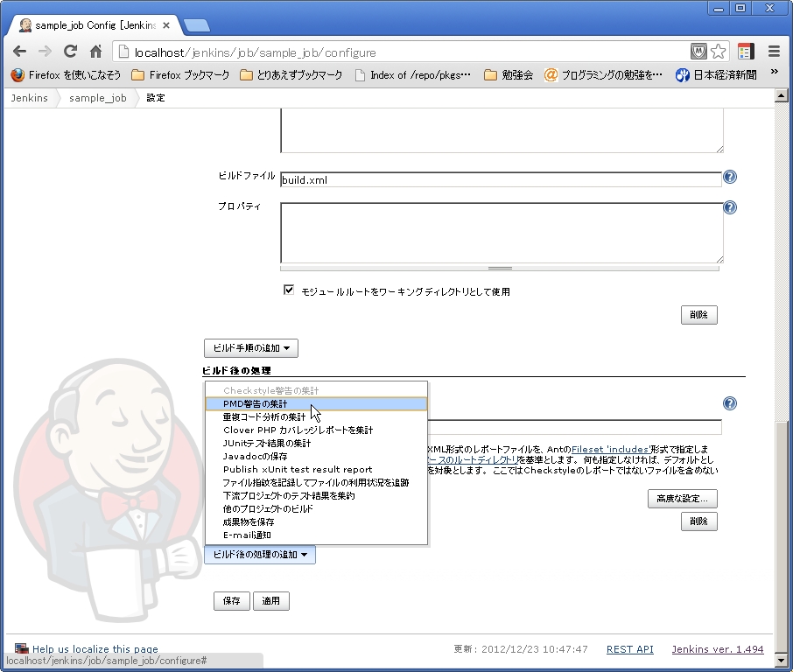Open the Chrome menu hamburger icon
This screenshot has width=793, height=672.
pos(774,52)
